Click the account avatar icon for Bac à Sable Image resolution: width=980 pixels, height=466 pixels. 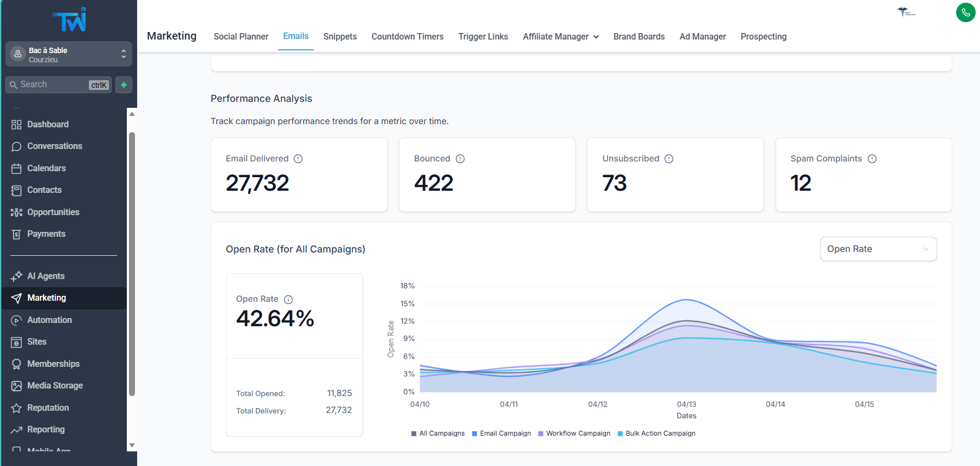18,54
